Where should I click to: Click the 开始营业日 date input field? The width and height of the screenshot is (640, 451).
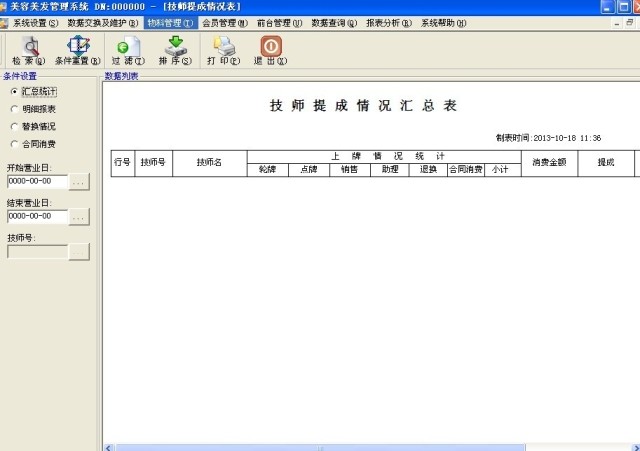[38, 182]
